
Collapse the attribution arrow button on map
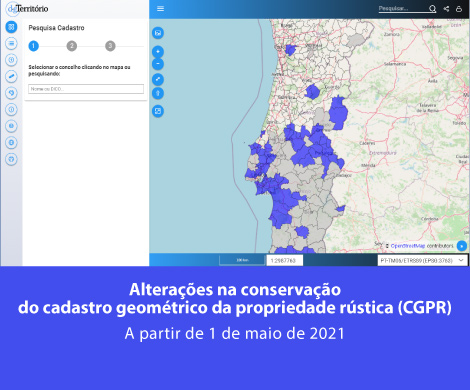tap(462, 246)
